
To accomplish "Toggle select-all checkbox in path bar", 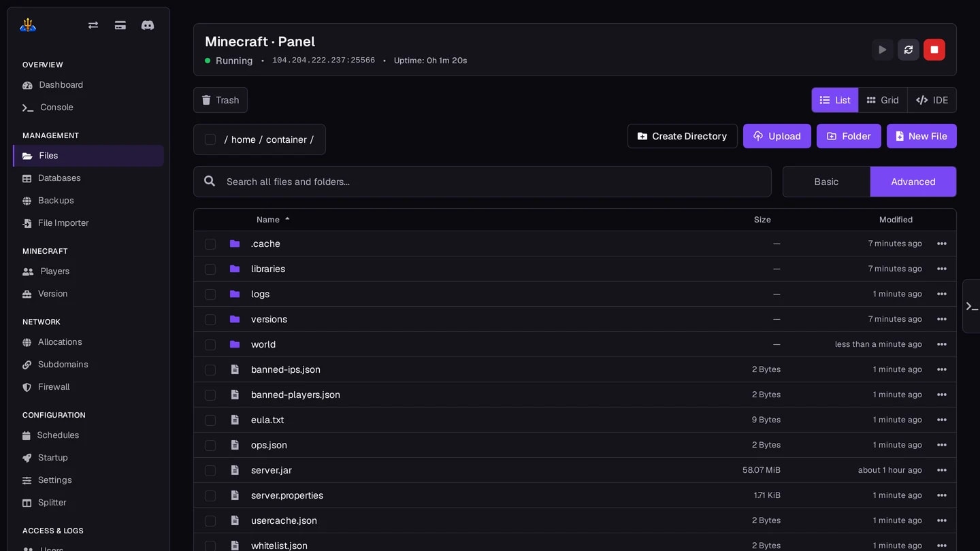I will click(210, 139).
